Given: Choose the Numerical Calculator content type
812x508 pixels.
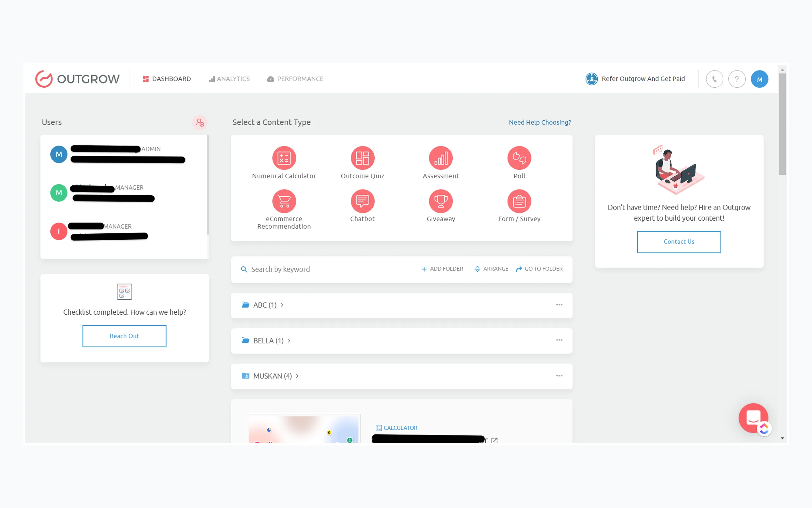Looking at the screenshot, I should pyautogui.click(x=284, y=163).
